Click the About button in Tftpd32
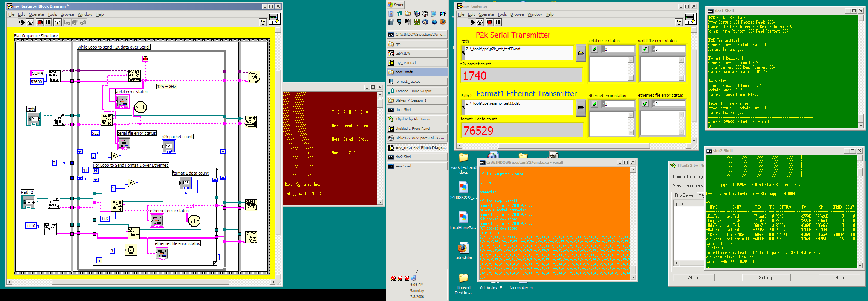Image resolution: width=868 pixels, height=301 pixels. (x=693, y=278)
